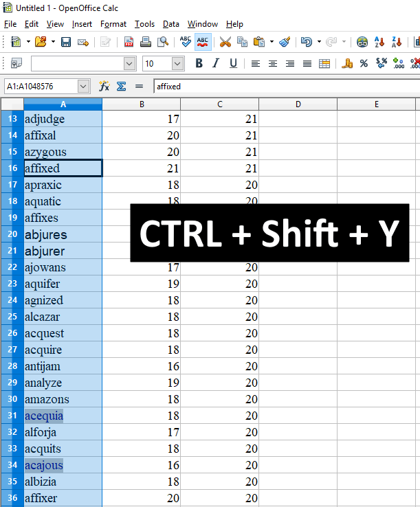Click the Undo arrow icon
The image size is (420, 507).
click(x=307, y=42)
